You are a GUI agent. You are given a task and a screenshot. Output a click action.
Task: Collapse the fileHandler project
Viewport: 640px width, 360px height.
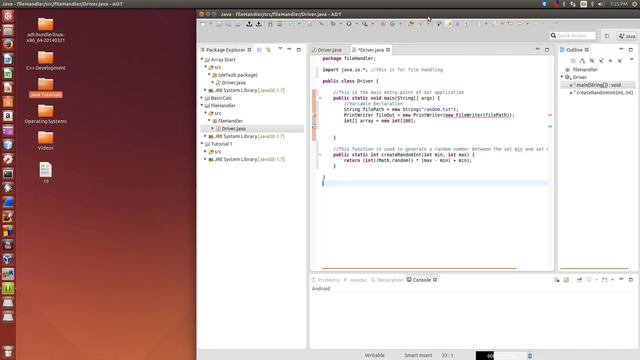202,106
